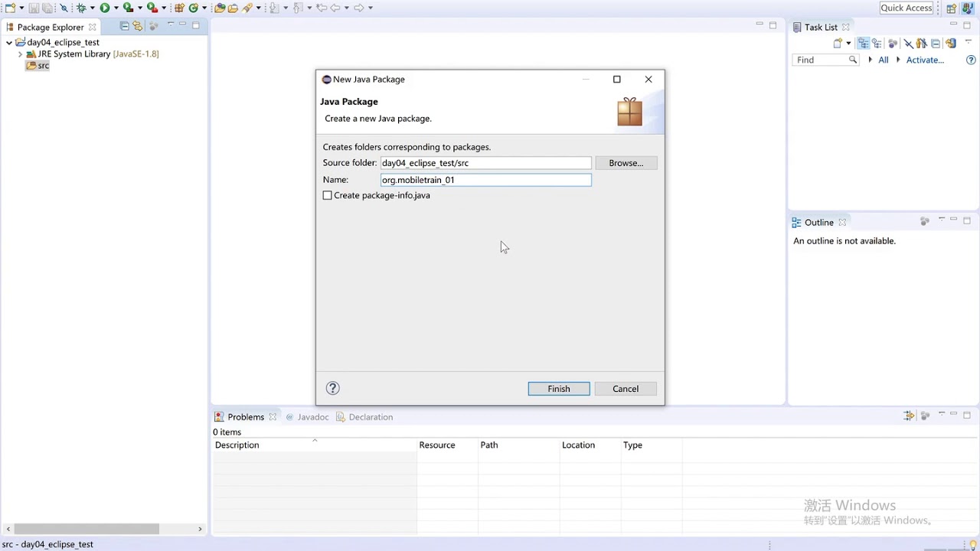Expand the arrow next to All in Task List
This screenshot has height=551, width=980.
(x=870, y=60)
